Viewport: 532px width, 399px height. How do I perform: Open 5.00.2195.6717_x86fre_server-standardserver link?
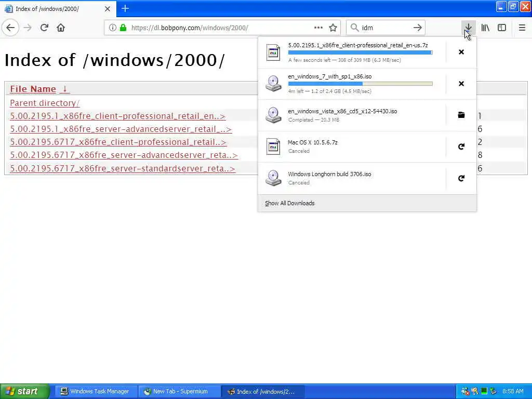(123, 168)
